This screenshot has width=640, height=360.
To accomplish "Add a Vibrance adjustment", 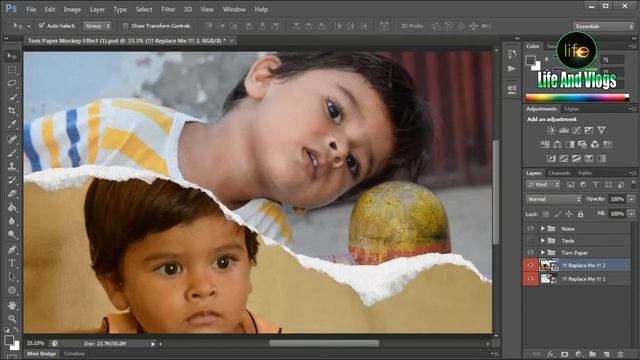I will (x=601, y=130).
